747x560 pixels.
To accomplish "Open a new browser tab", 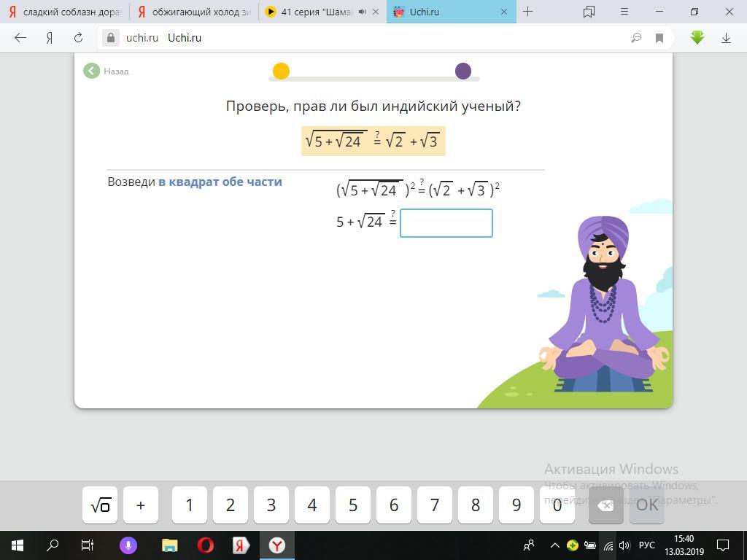I will tap(528, 12).
